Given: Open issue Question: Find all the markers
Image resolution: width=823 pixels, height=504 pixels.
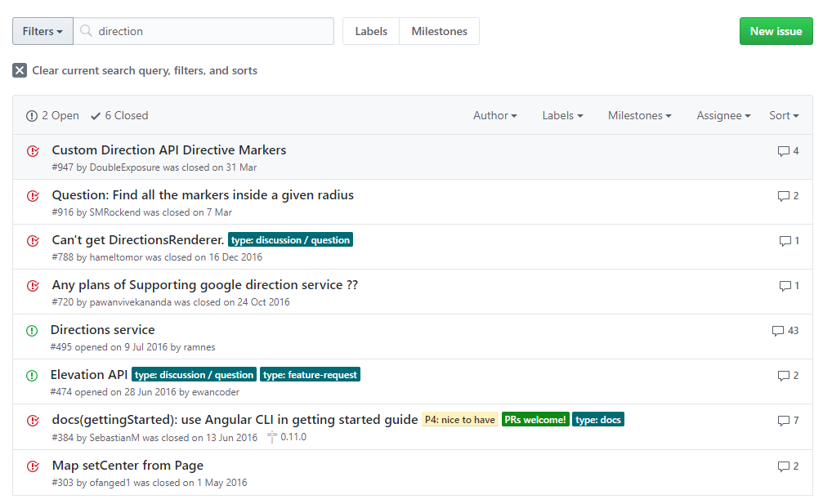Looking at the screenshot, I should 203,195.
